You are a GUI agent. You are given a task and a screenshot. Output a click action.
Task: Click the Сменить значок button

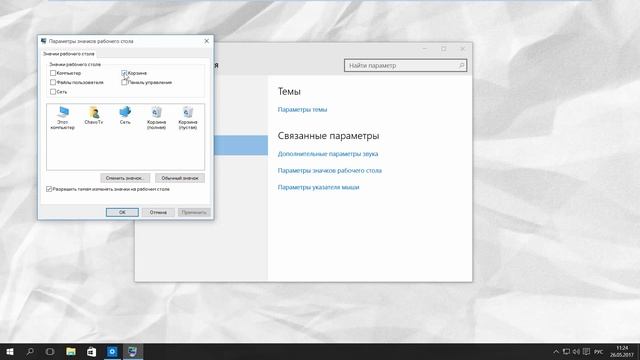point(125,178)
